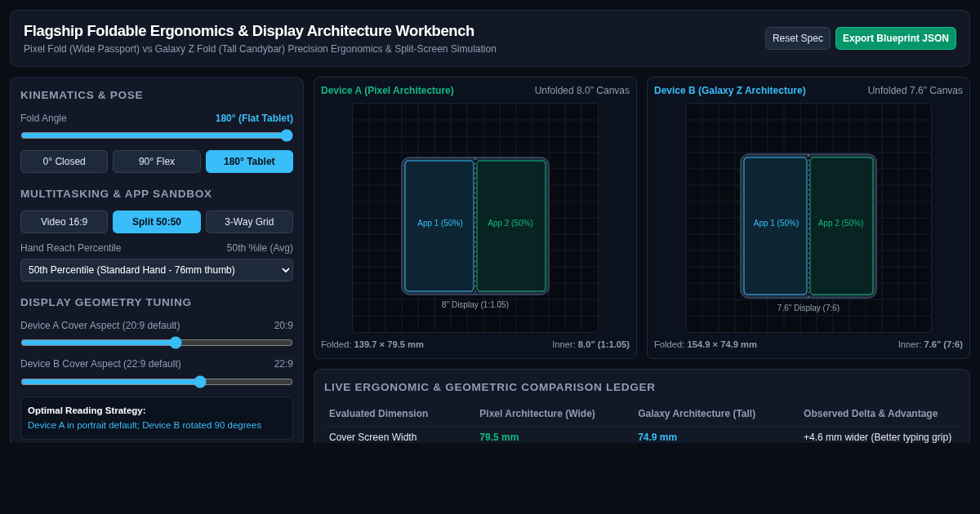Click App 1 pane in Device A
This screenshot has height=514, width=980.
439,226
